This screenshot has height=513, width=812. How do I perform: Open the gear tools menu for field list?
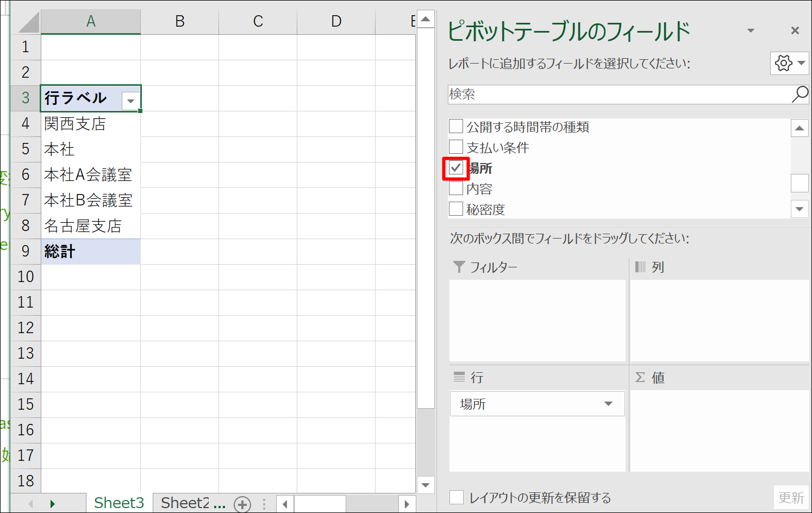point(789,63)
